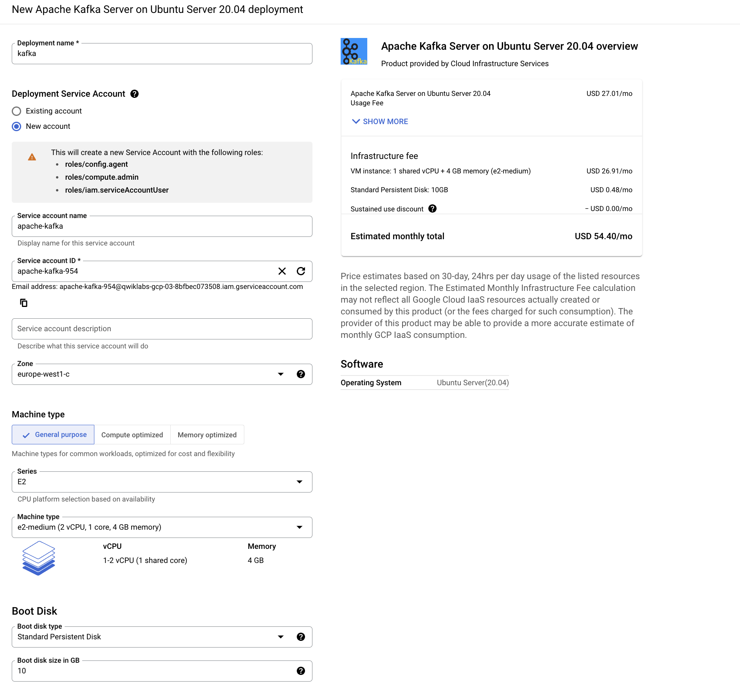740x700 pixels.
Task: Click the Apache Kafka product logo
Action: [354, 51]
